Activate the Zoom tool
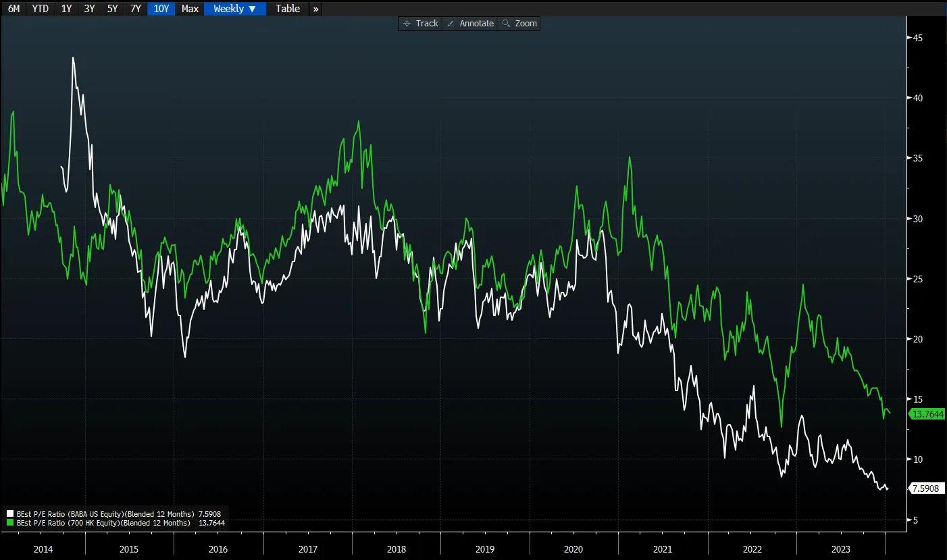The width and height of the screenshot is (947, 560). coord(519,23)
